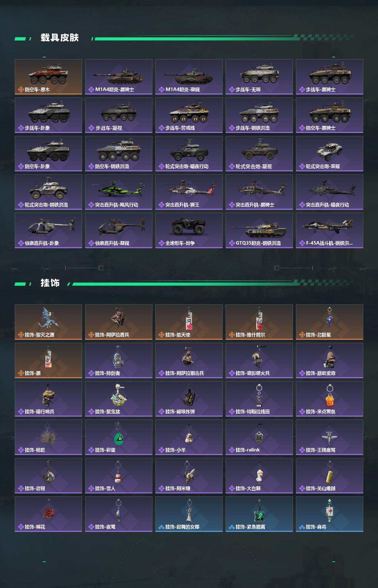Click the 突击直升机-狮王 helicopter skin
The image size is (378, 588).
(x=189, y=192)
